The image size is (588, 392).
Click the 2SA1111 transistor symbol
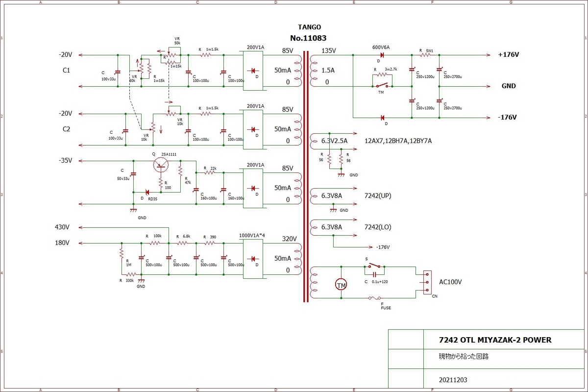161,164
